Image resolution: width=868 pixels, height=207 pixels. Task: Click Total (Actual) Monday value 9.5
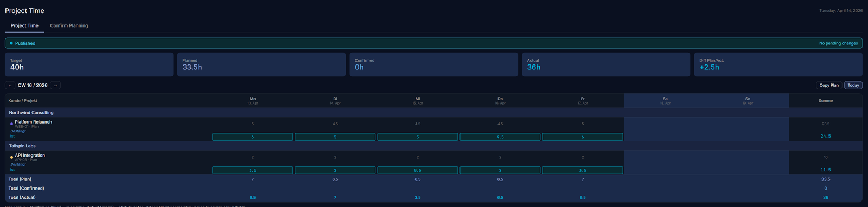pos(252,198)
